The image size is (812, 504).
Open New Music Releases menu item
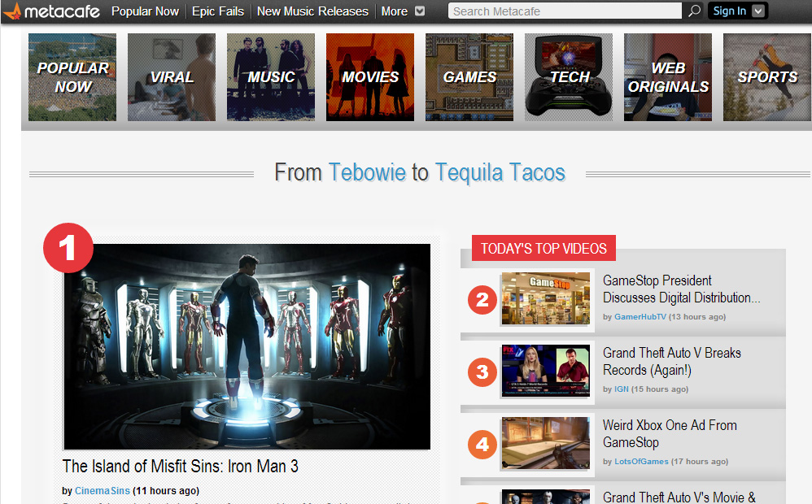pos(312,11)
